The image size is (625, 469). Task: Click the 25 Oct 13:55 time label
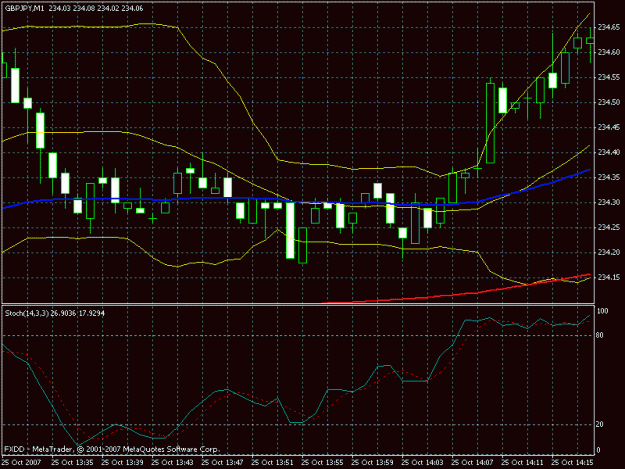322,463
